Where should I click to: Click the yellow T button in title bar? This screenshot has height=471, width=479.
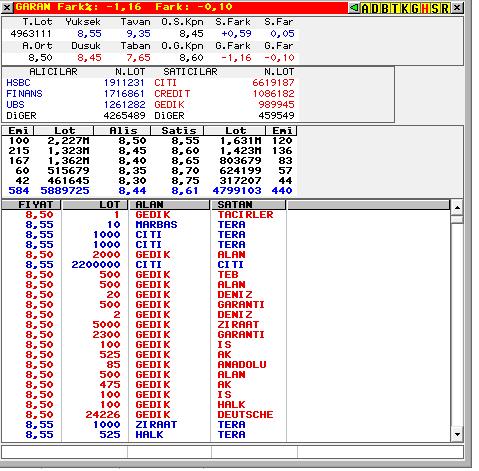pos(395,8)
